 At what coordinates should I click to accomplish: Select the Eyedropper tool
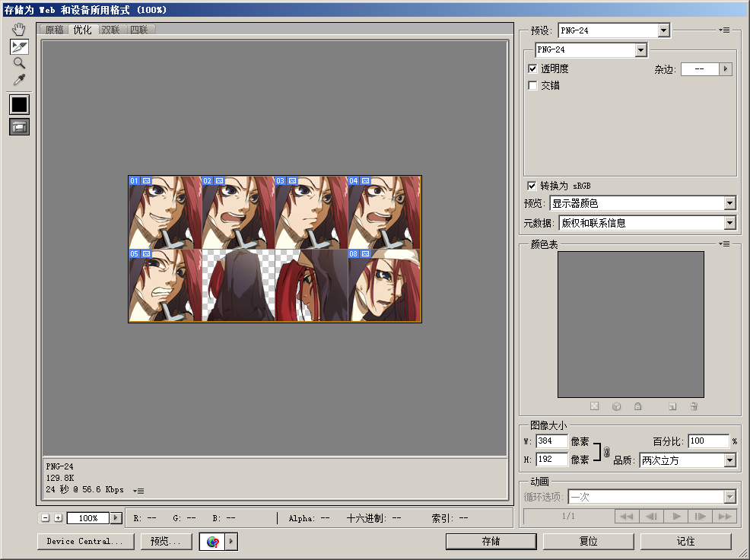click(19, 79)
